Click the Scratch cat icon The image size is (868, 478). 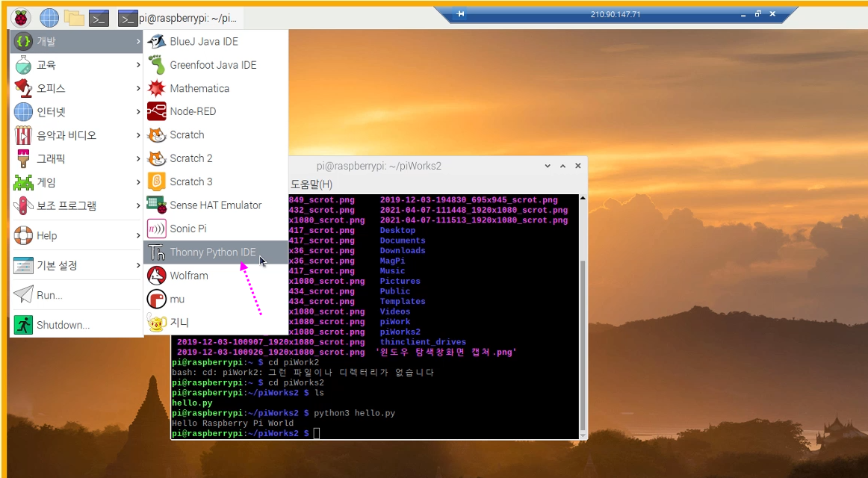tap(157, 134)
